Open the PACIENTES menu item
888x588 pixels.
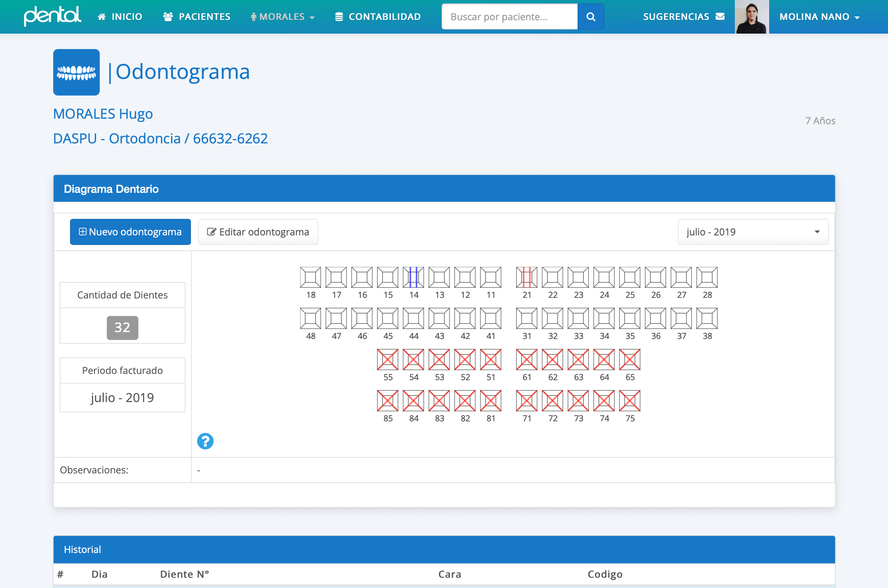pos(197,16)
